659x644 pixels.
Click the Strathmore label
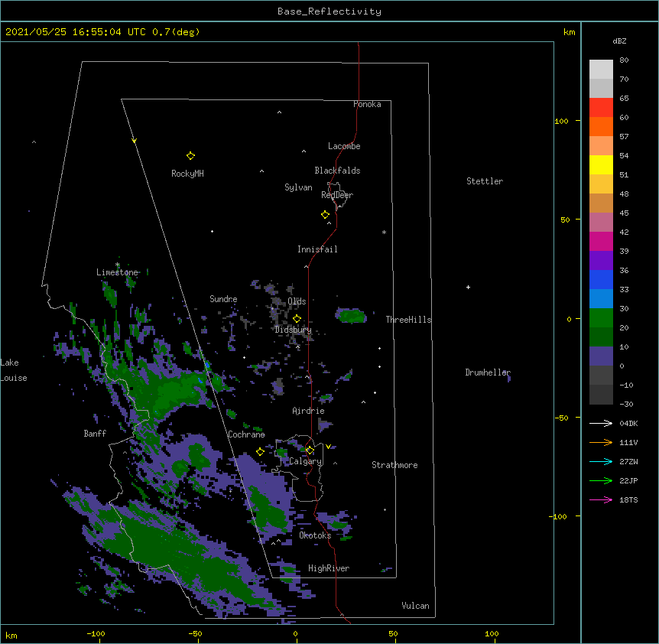point(394,465)
